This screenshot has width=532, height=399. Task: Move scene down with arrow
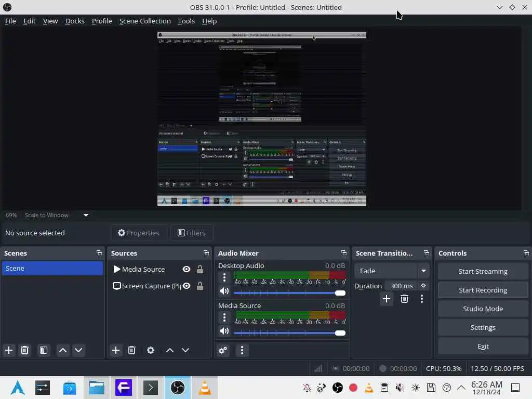pos(78,350)
